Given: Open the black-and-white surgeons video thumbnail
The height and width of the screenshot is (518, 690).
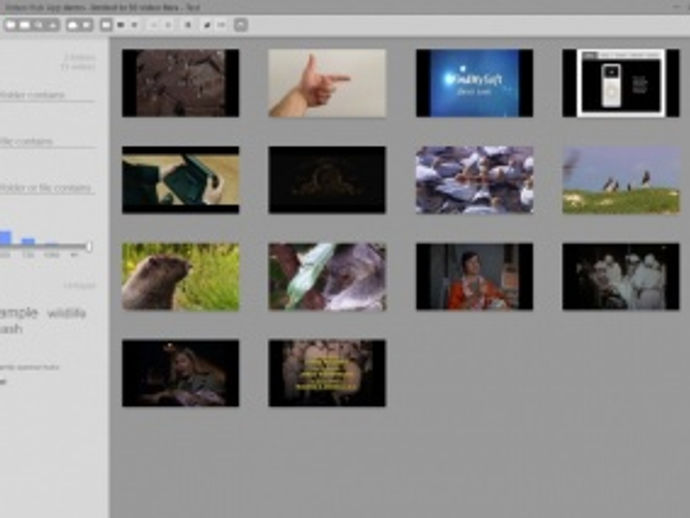Looking at the screenshot, I should point(620,277).
